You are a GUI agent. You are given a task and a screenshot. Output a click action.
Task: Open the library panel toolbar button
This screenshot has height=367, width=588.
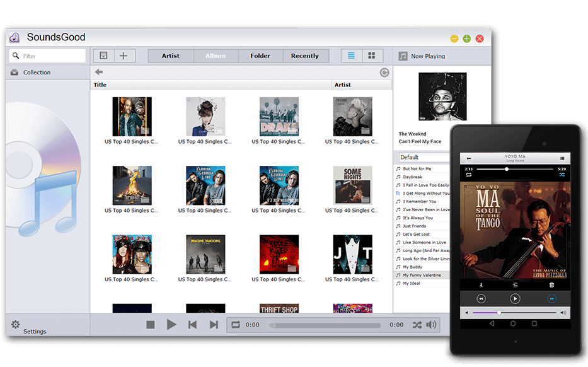pos(103,56)
